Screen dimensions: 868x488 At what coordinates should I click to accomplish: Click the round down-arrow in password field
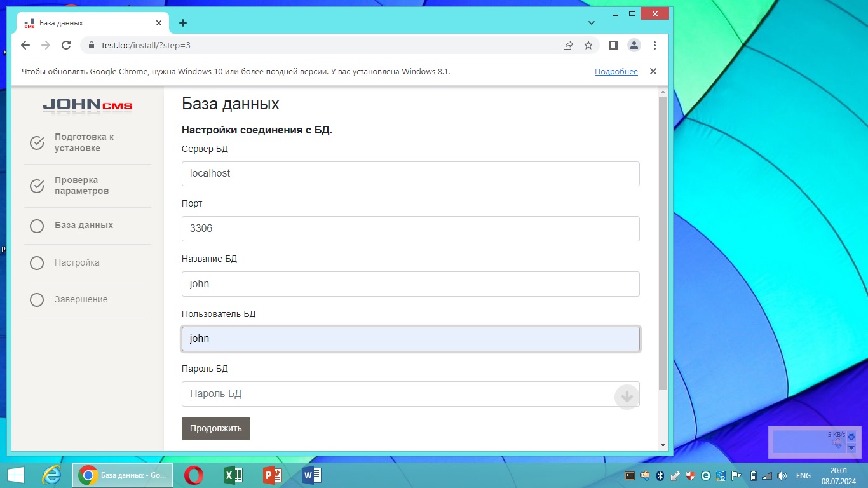pos(627,397)
